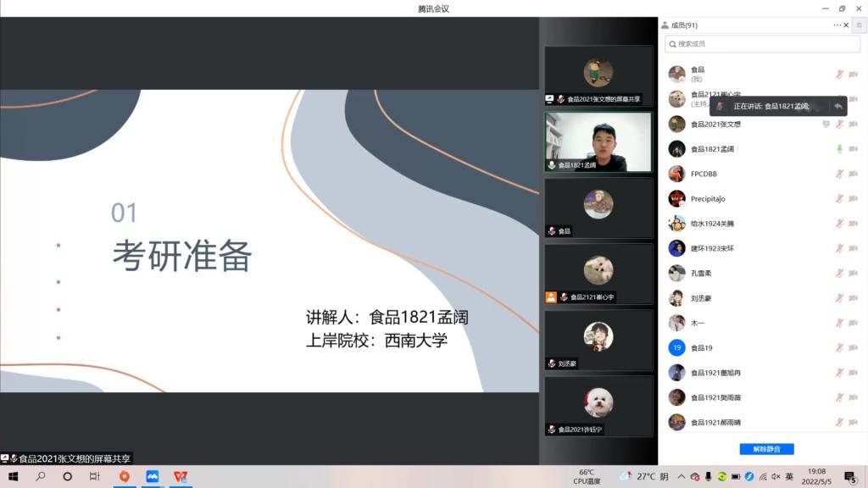Click the battery icon in system tray
Screen dimensions: 868x488
[x=736, y=476]
